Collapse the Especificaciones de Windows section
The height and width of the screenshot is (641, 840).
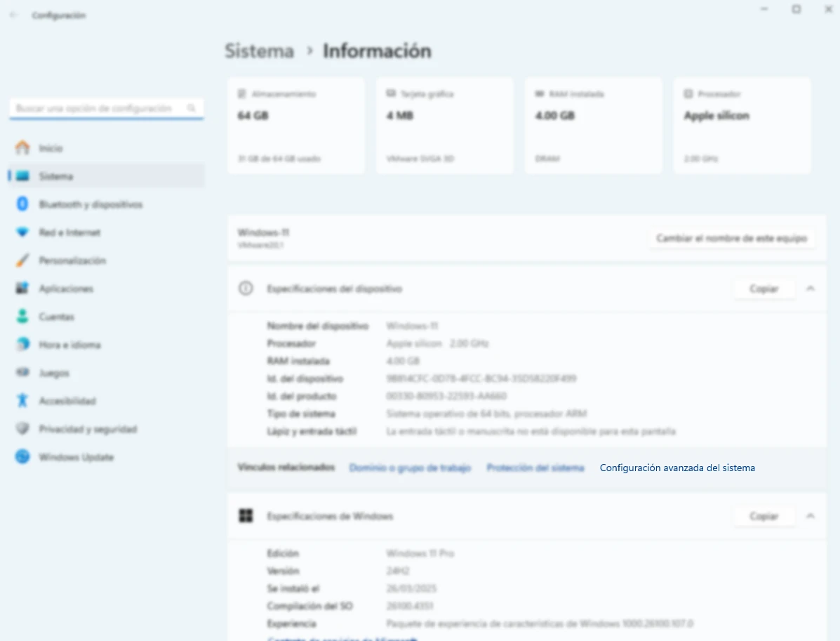click(x=811, y=516)
